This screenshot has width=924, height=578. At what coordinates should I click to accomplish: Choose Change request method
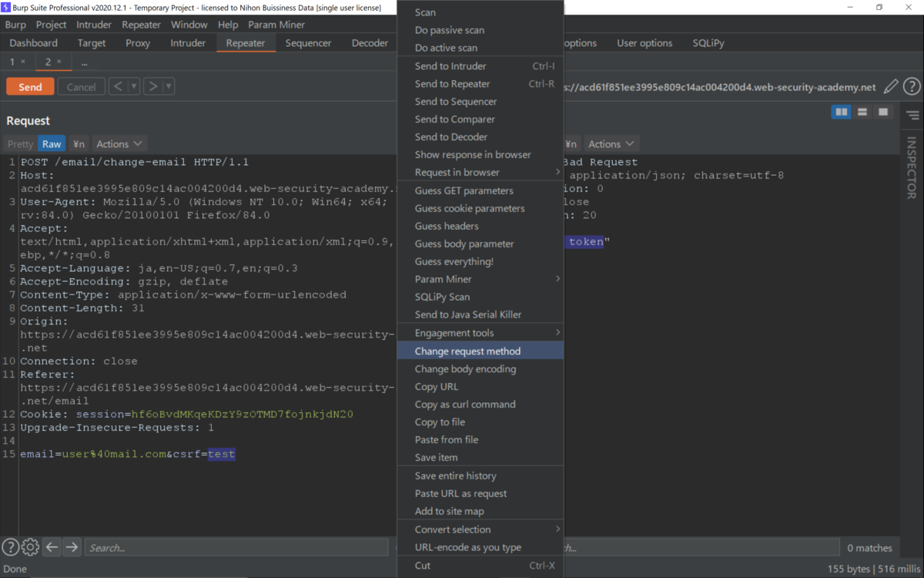[x=480, y=351]
